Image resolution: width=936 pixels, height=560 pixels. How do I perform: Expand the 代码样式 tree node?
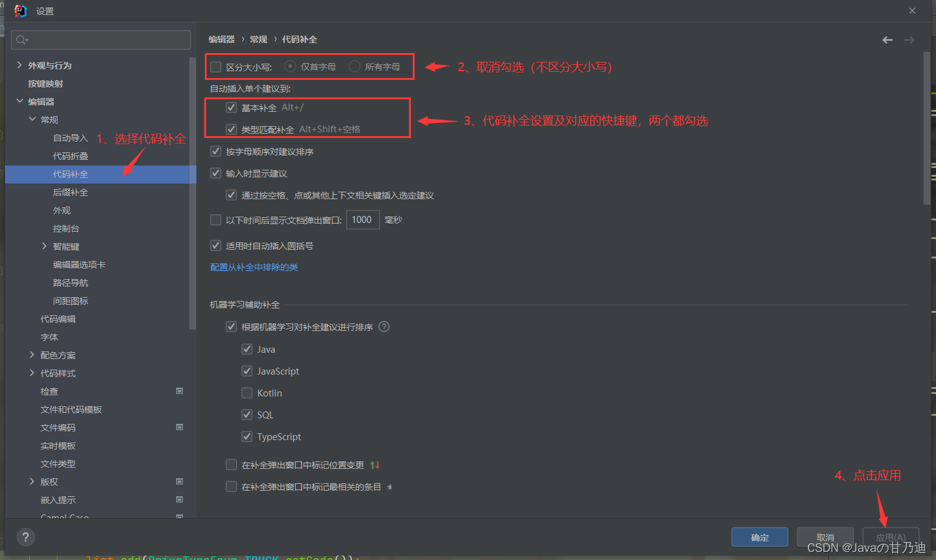pos(32,373)
